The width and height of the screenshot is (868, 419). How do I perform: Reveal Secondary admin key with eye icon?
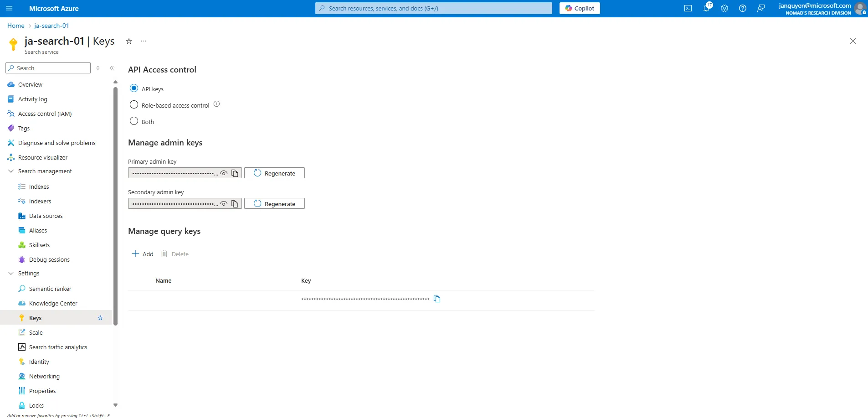(224, 204)
